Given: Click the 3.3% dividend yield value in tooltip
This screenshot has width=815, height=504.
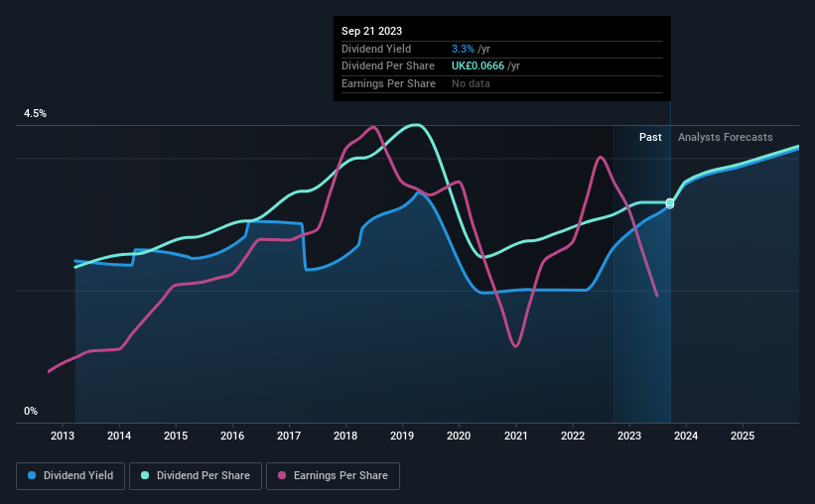Looking at the screenshot, I should (x=463, y=49).
